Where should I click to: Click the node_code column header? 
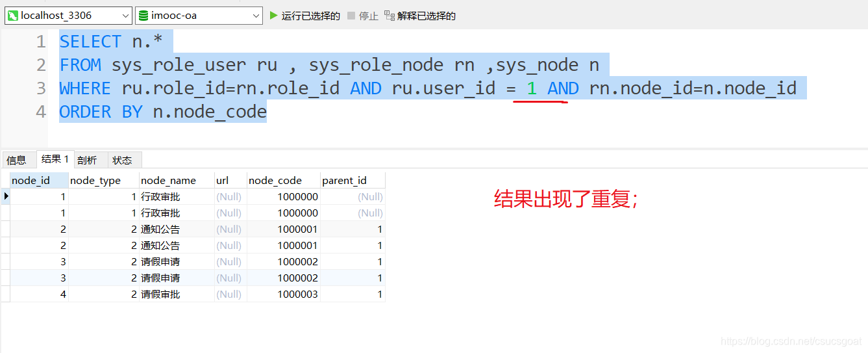click(284, 180)
